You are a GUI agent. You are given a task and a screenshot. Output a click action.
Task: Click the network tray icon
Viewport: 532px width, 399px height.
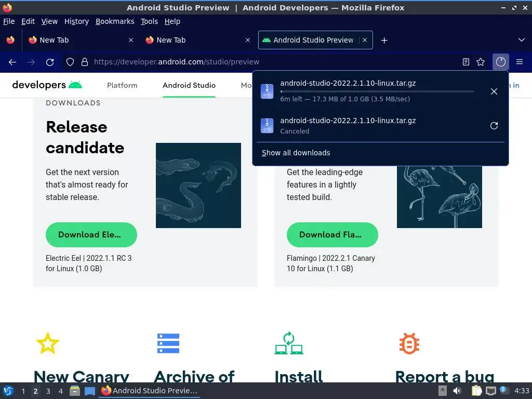490,391
